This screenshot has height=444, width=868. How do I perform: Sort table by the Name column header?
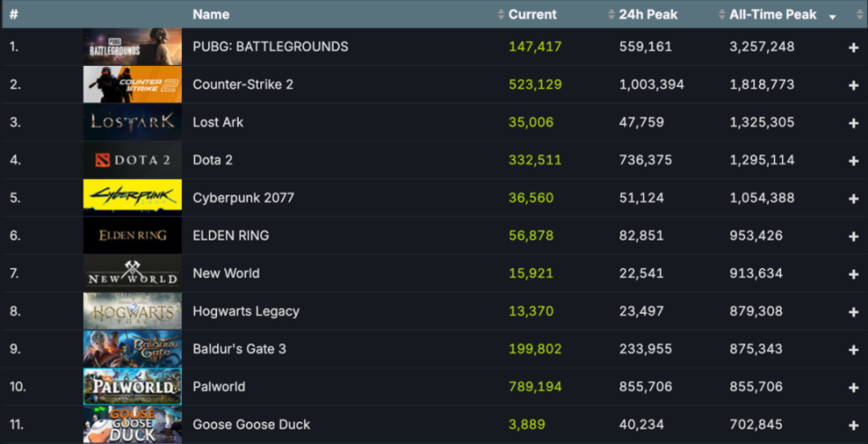click(x=211, y=14)
